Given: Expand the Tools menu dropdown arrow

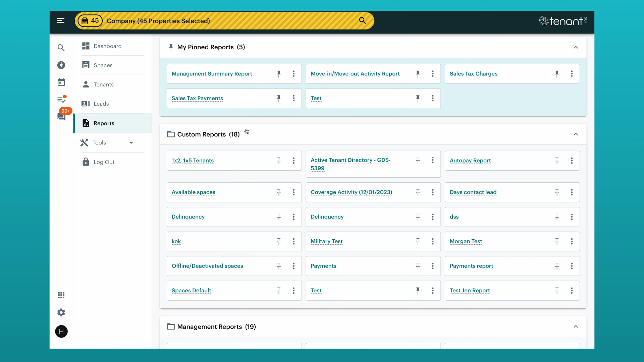Looking at the screenshot, I should (131, 143).
